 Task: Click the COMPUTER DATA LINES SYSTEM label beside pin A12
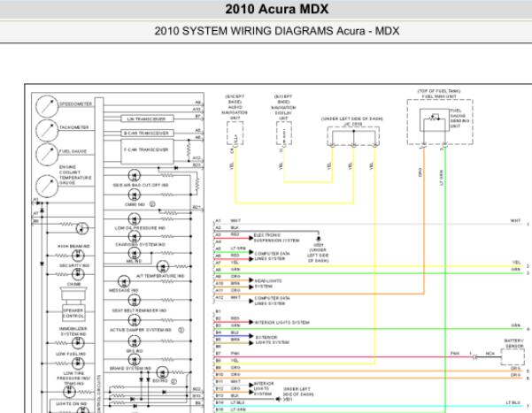click(273, 301)
